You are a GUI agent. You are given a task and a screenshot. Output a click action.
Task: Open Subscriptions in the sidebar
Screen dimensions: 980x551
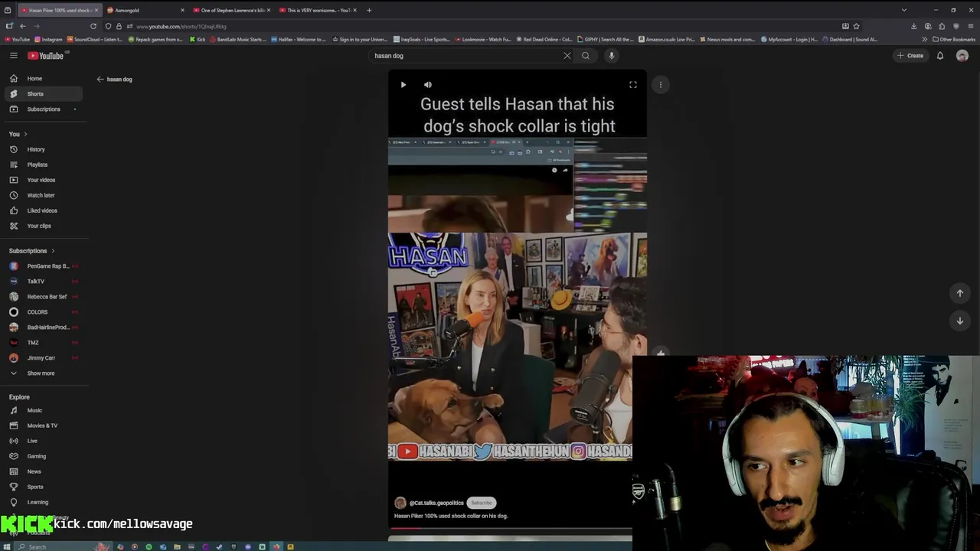pyautogui.click(x=43, y=109)
